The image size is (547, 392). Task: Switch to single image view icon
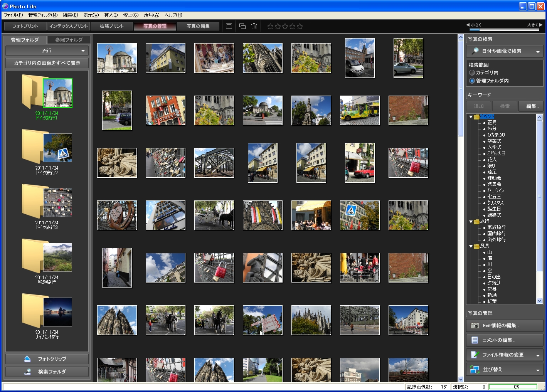[x=229, y=26]
